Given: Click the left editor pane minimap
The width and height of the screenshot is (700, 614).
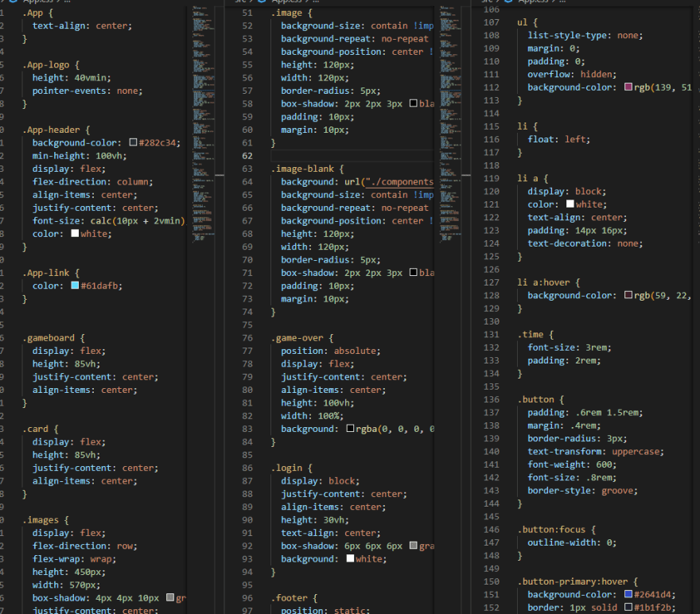Looking at the screenshot, I should [x=204, y=123].
